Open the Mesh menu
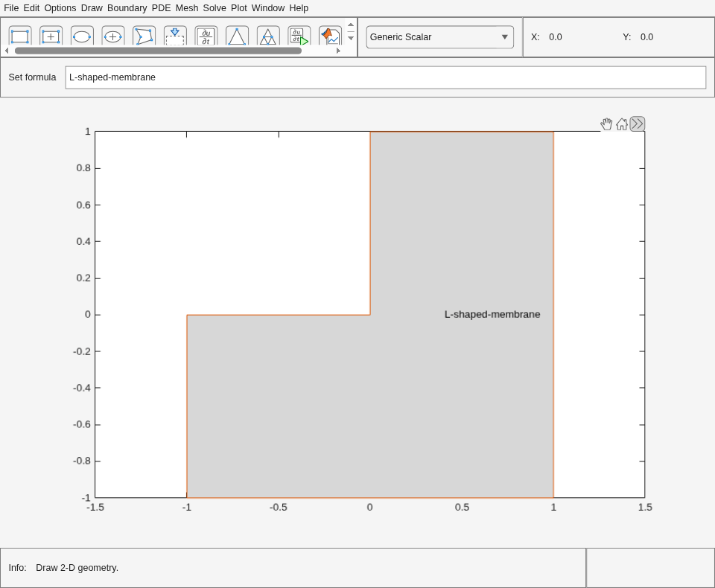Image resolution: width=715 pixels, height=588 pixels. coord(187,8)
